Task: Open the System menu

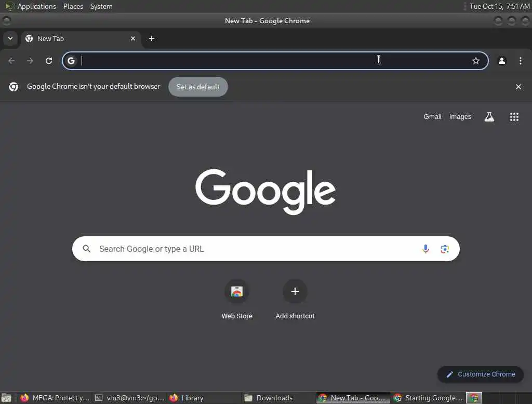Action: click(x=101, y=6)
